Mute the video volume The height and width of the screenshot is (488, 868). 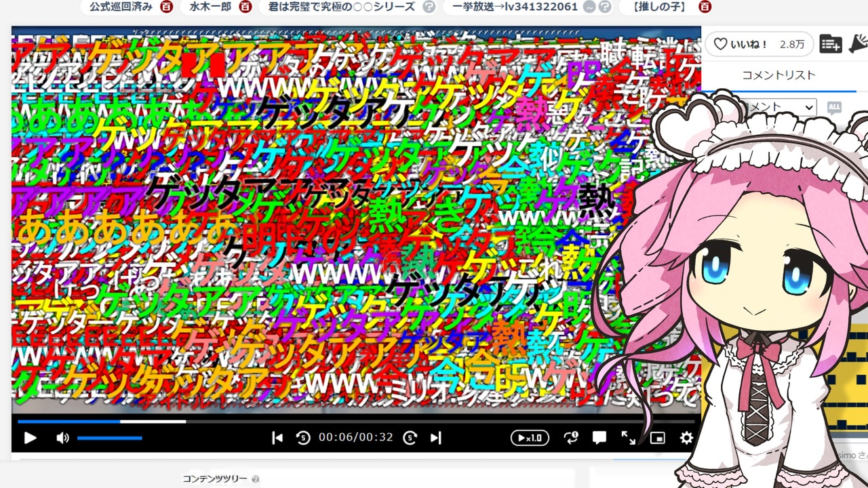tap(62, 438)
